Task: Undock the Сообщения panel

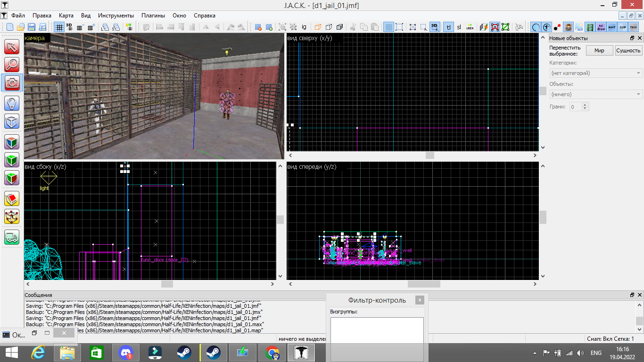Action: 632,295
